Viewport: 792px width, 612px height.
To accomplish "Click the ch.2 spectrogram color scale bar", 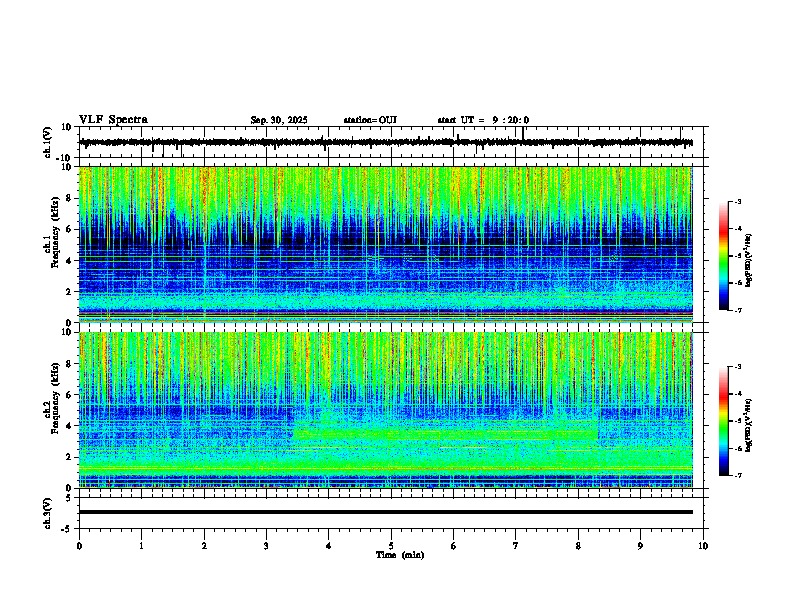I will (724, 421).
